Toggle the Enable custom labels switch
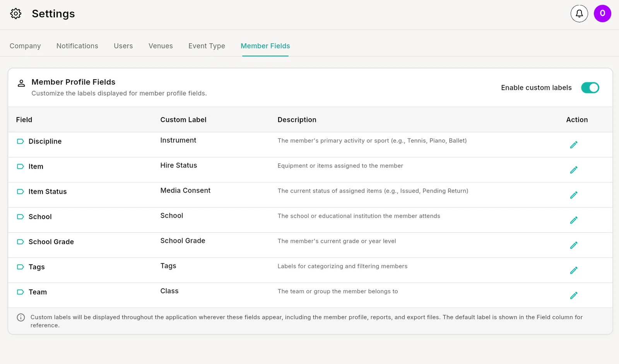 click(x=590, y=88)
